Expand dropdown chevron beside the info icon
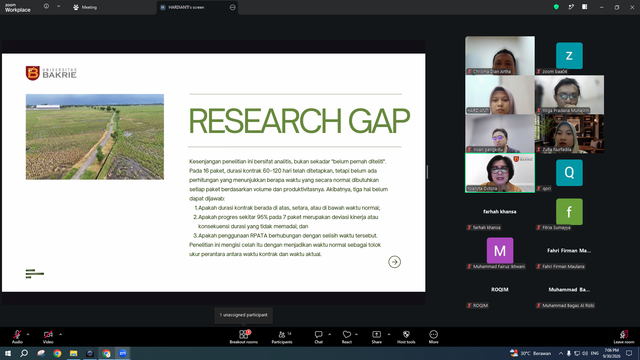 point(58,6)
